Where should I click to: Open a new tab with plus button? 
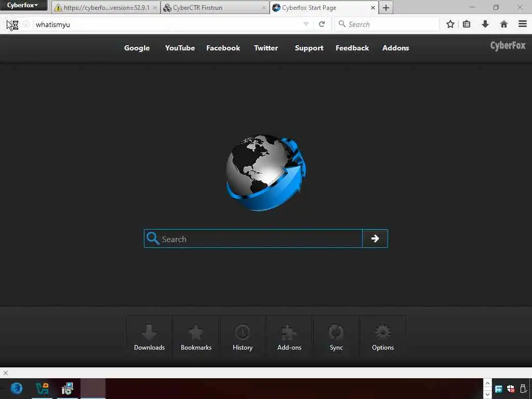[x=386, y=7]
